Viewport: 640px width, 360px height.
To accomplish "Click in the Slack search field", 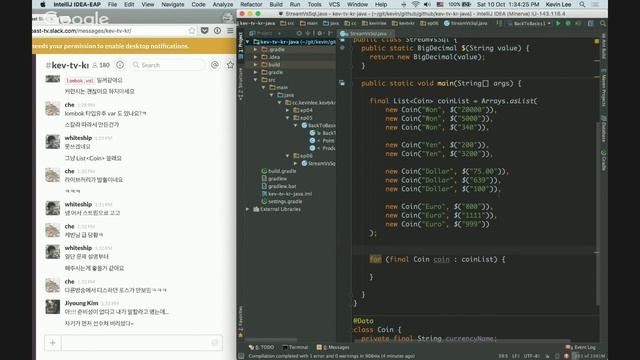I will tap(167, 65).
